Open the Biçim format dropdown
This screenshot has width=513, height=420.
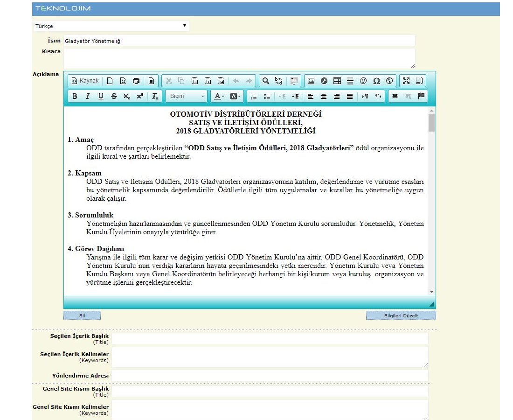(x=187, y=96)
